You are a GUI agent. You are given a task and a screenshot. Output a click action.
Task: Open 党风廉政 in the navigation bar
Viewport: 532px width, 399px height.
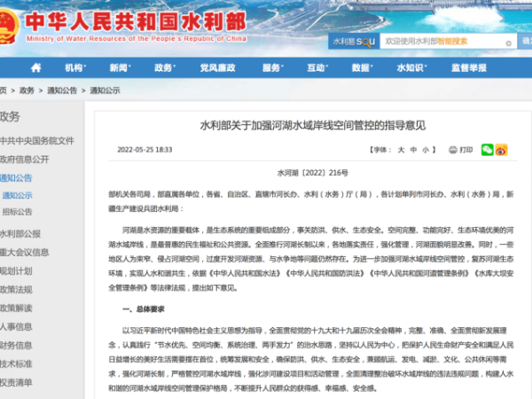point(217,68)
